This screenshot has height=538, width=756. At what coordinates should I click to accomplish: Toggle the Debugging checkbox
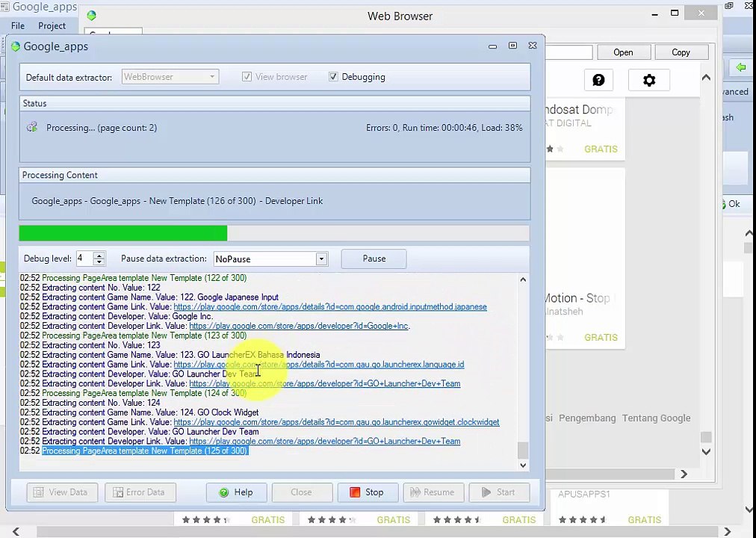point(333,77)
